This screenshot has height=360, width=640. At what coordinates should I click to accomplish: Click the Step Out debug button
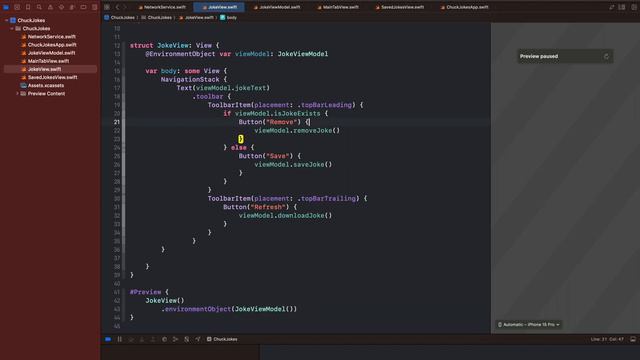(x=153, y=339)
